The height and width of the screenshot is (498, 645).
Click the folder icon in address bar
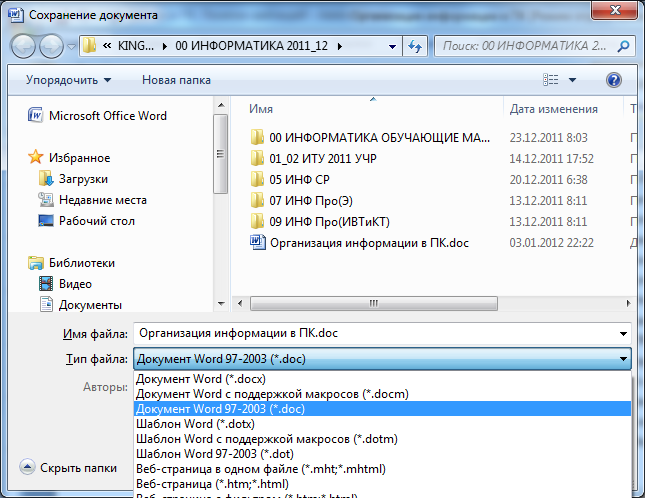[x=89, y=46]
